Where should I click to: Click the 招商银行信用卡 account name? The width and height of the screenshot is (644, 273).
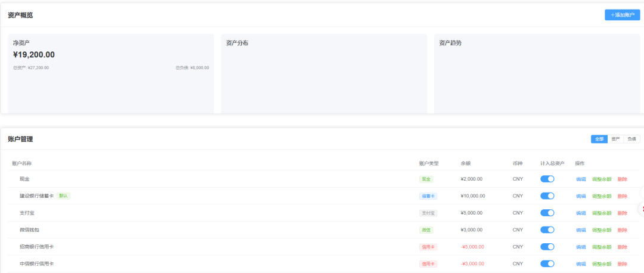(x=36, y=247)
